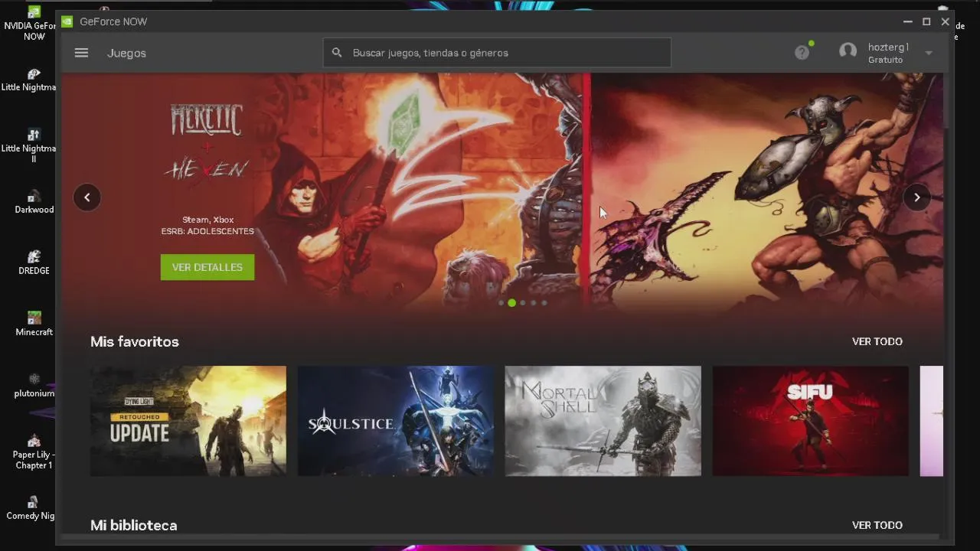Screen dimensions: 980x551
Task: Open the Mortal Shell game tile
Action: coord(603,421)
